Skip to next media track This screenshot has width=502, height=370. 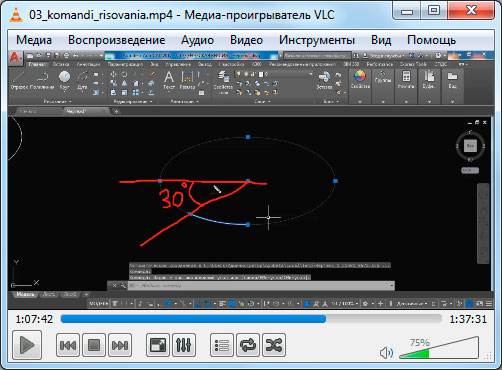pos(120,345)
